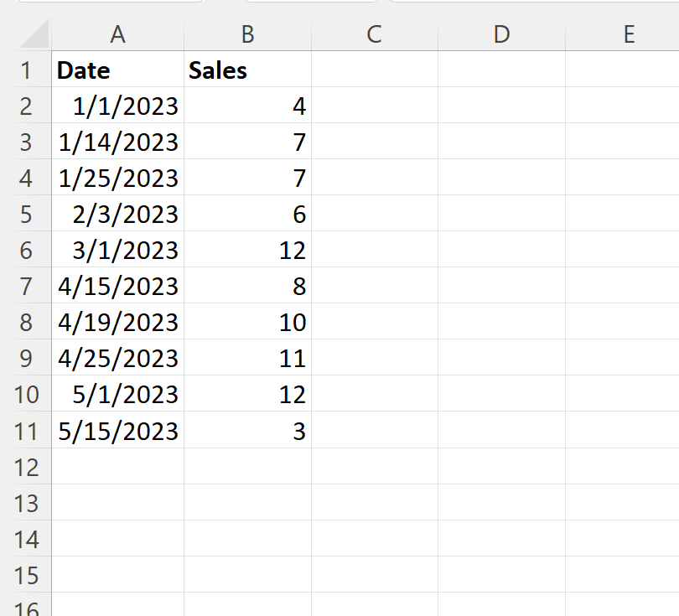Select cell with date 1/25/2023

tap(118, 177)
